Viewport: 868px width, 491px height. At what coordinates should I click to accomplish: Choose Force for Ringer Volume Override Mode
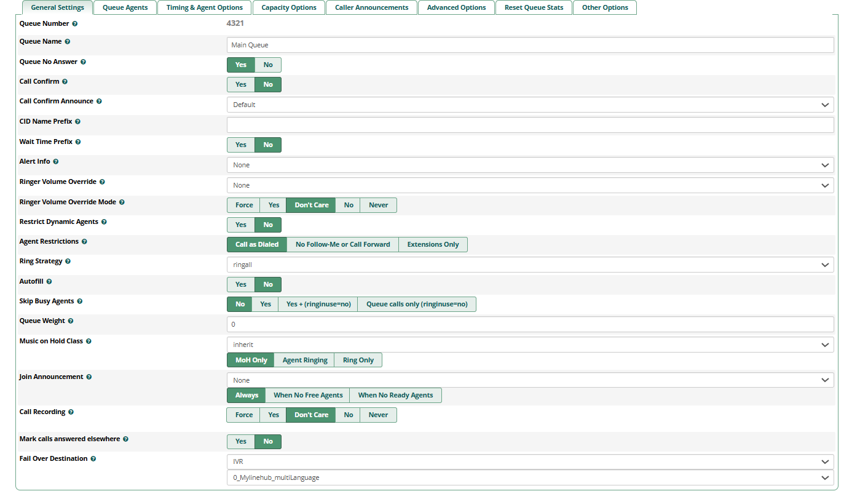point(244,205)
